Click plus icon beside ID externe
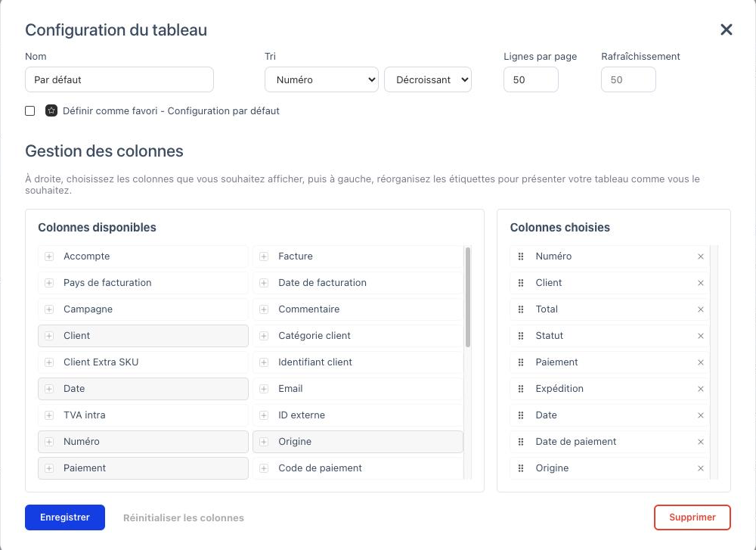The image size is (756, 550). coord(264,415)
